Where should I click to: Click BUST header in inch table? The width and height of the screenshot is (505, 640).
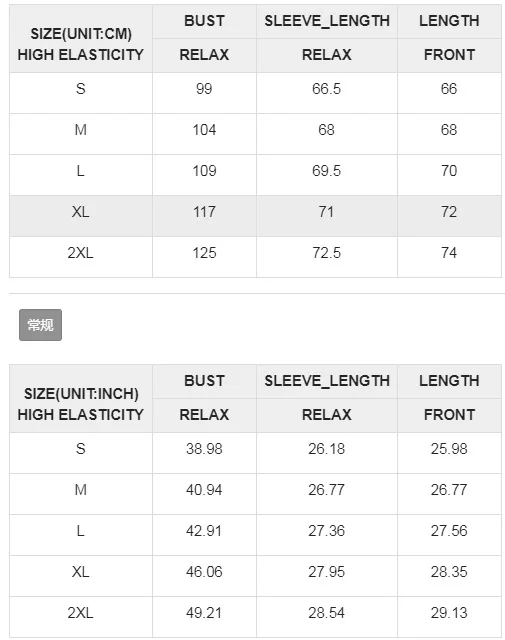point(204,381)
